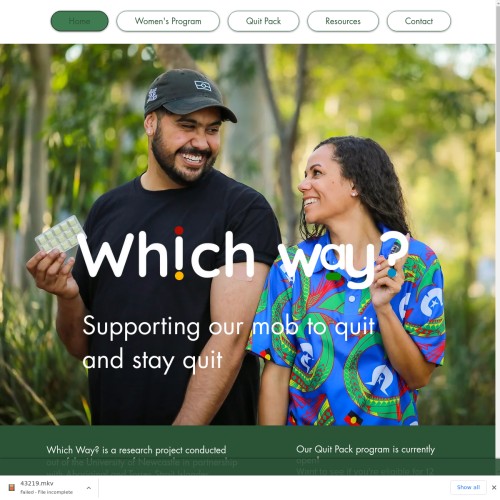
Task: Click the Supporting our mob to quit heading
Action: 229,343
